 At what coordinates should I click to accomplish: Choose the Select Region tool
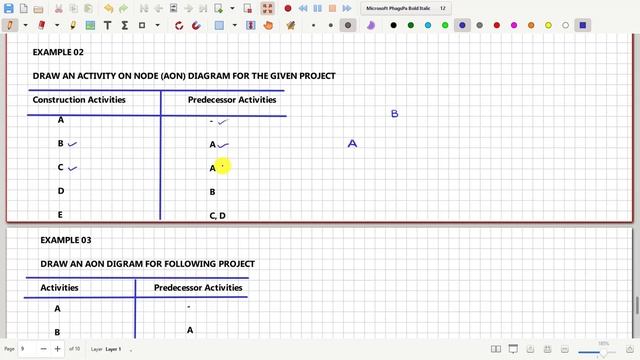tap(219, 25)
